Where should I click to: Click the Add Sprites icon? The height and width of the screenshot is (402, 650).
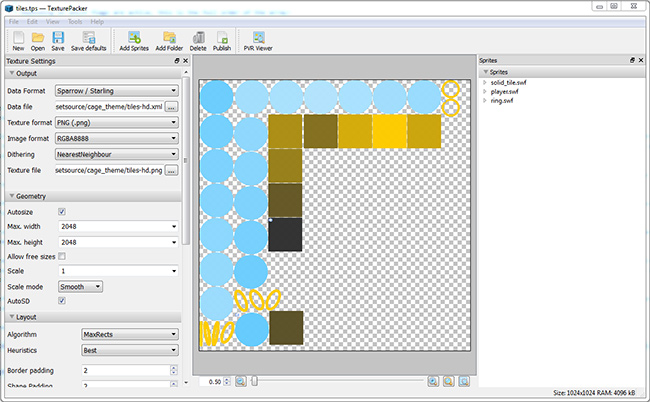pos(133,38)
